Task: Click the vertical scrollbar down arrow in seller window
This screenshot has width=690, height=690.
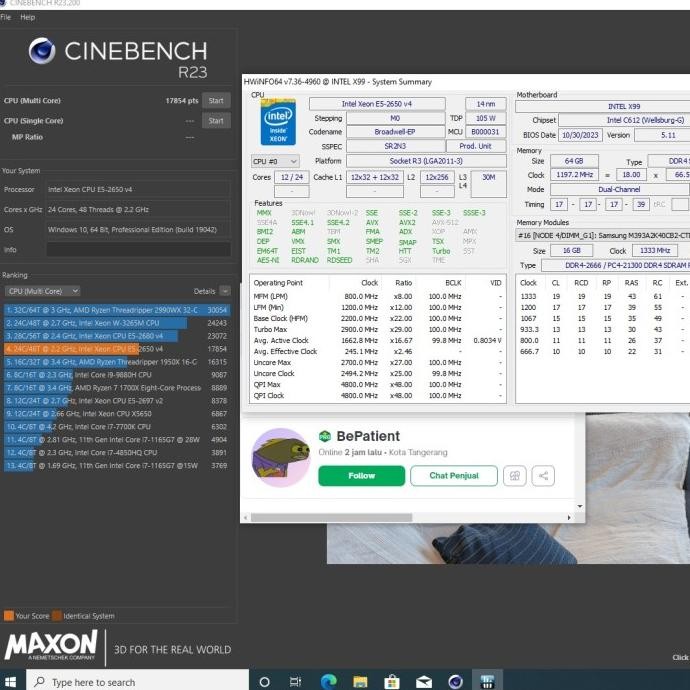Action: click(x=580, y=506)
